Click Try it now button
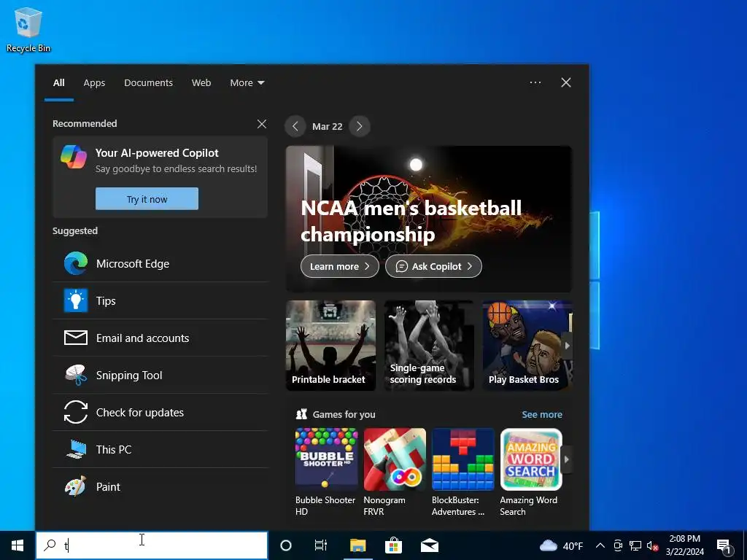Image resolution: width=747 pixels, height=560 pixels. 147,198
